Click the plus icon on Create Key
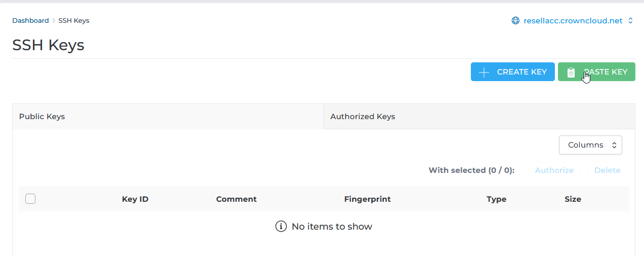 pyautogui.click(x=484, y=72)
